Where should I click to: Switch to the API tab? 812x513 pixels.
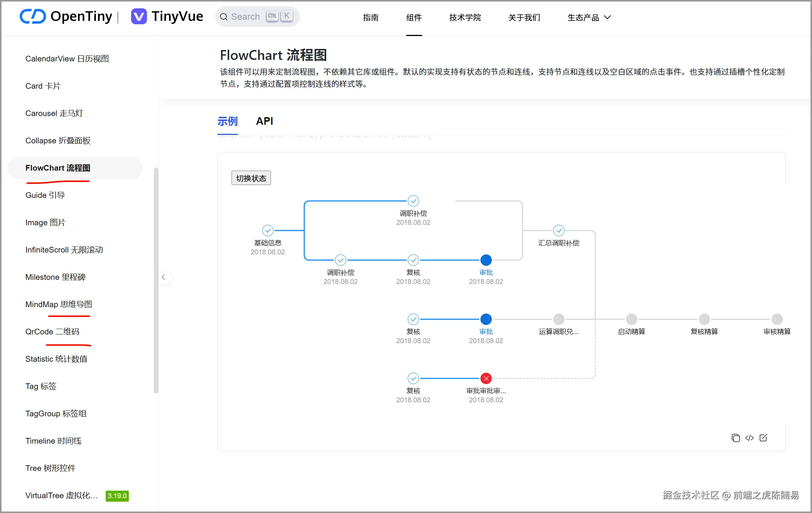coord(264,121)
